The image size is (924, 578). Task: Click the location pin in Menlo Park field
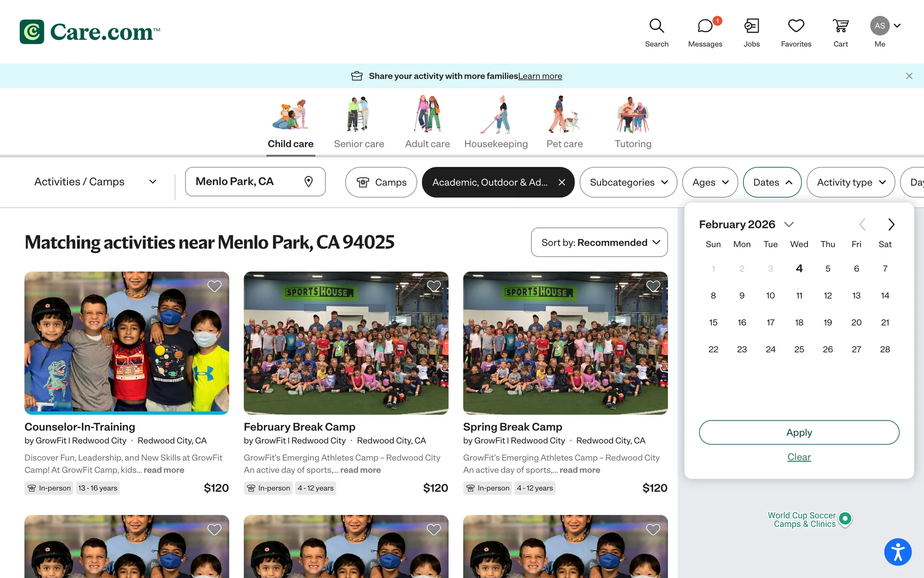coord(308,182)
